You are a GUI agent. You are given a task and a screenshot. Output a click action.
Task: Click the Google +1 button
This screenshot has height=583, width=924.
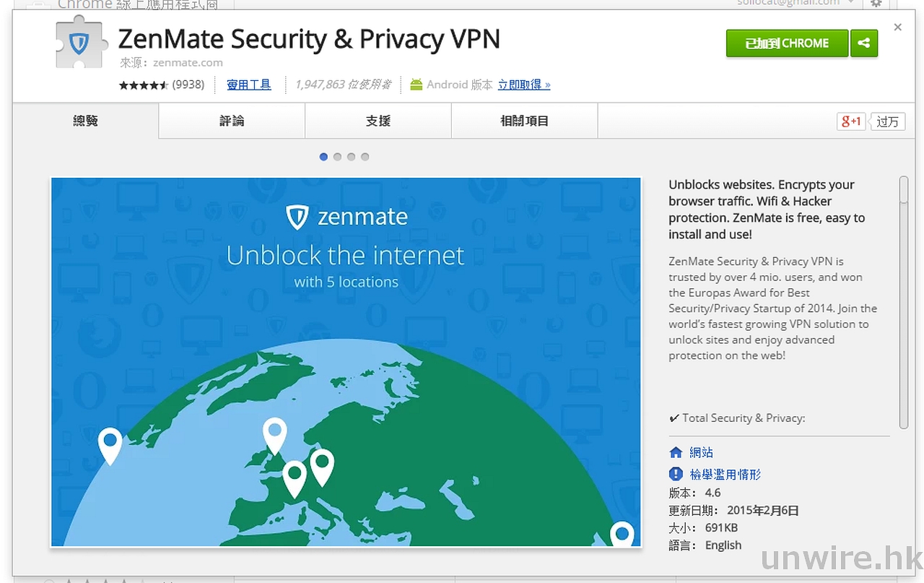(851, 121)
